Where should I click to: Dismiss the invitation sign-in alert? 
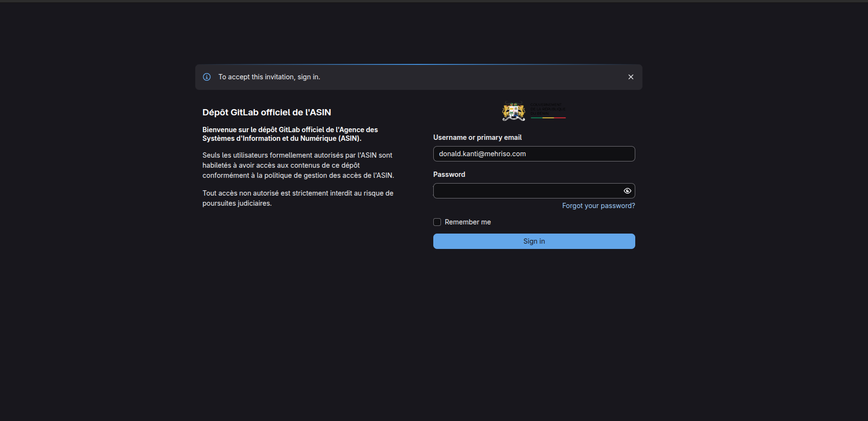click(630, 77)
